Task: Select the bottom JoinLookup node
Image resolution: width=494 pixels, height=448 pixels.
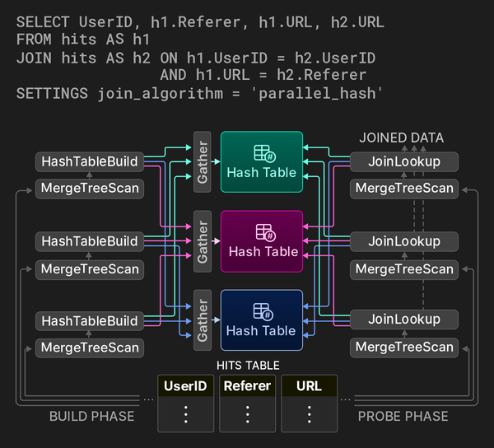Action: (403, 319)
